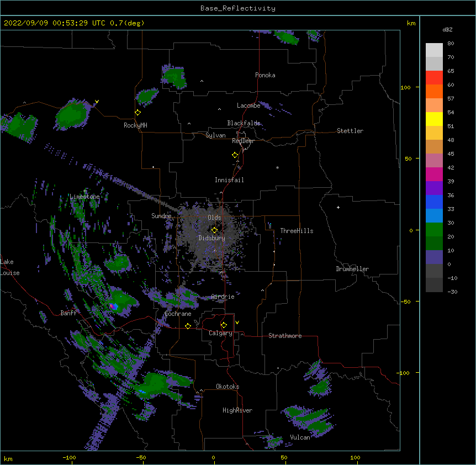Click the magenta storm core northeast of Banff
This screenshot has width=476, height=465.
(x=112, y=306)
